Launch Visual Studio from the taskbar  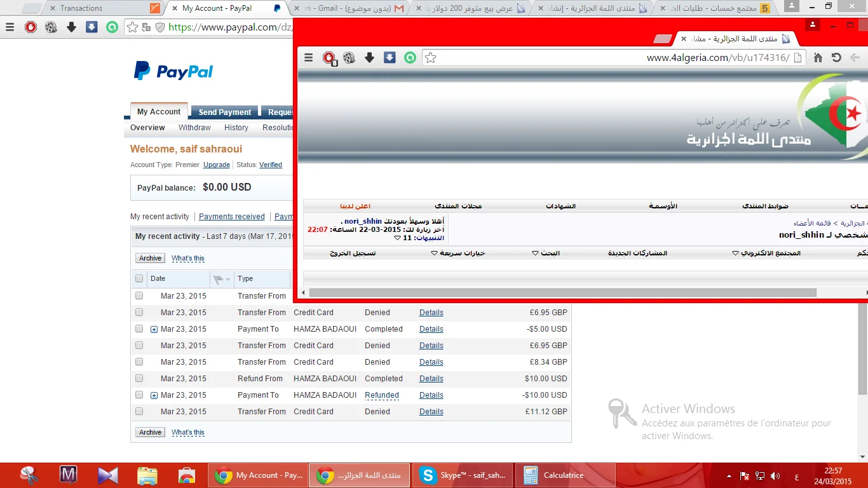click(107, 475)
